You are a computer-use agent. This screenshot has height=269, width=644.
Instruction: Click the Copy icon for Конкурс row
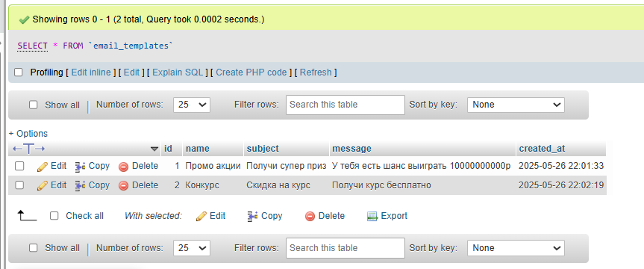[x=80, y=185]
